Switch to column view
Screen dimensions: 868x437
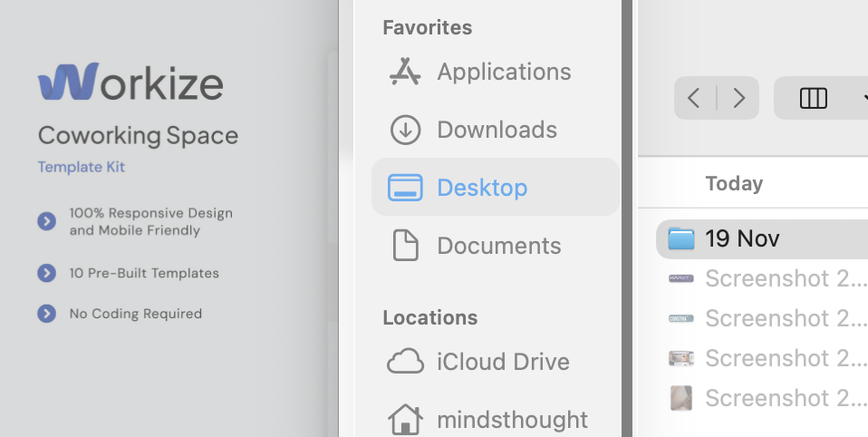814,98
